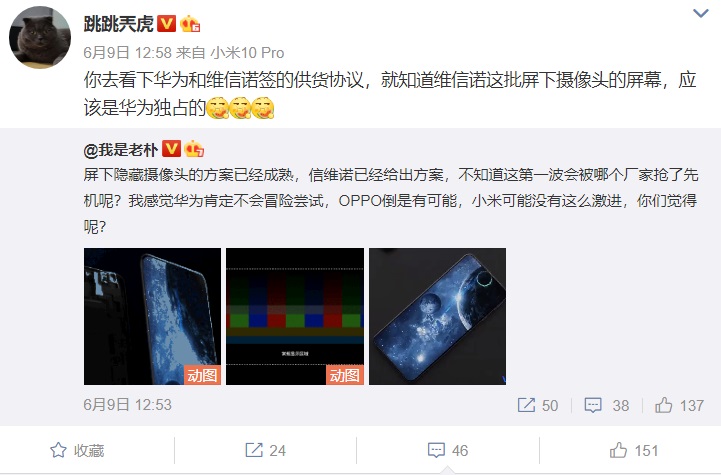Image resolution: width=721 pixels, height=475 pixels.
Task: Open the @我是老朴 profile link
Action: click(x=121, y=149)
